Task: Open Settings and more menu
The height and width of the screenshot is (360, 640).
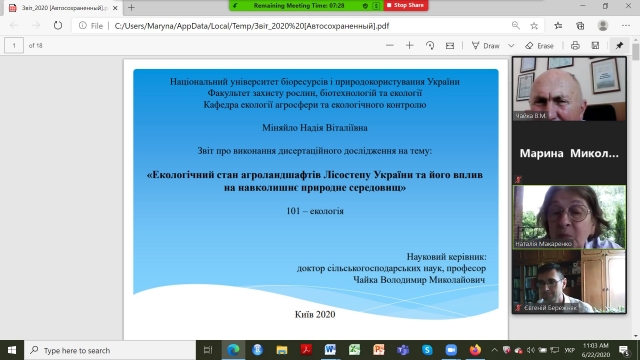Action: click(626, 26)
